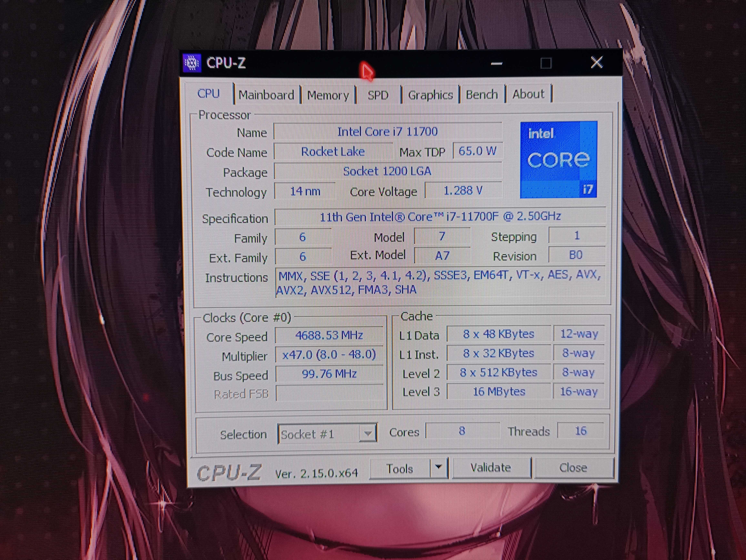The width and height of the screenshot is (746, 560).
Task: Click the Intel Core i7 logo badge
Action: point(559,160)
